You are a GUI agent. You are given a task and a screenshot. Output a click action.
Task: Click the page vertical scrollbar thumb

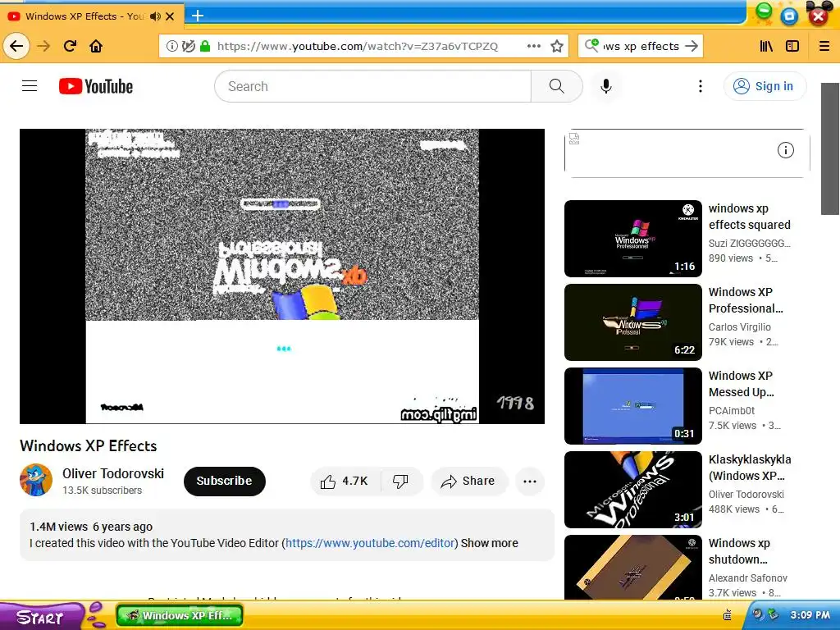pos(830,148)
